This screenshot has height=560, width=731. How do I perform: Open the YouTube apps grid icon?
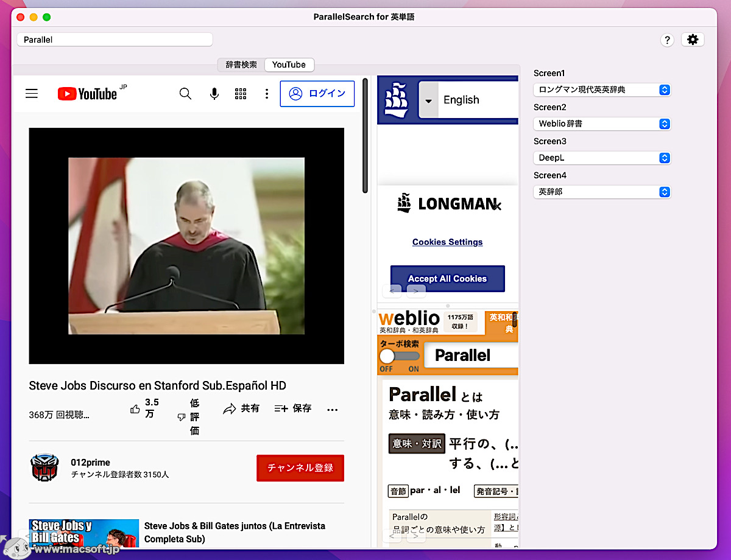click(241, 94)
